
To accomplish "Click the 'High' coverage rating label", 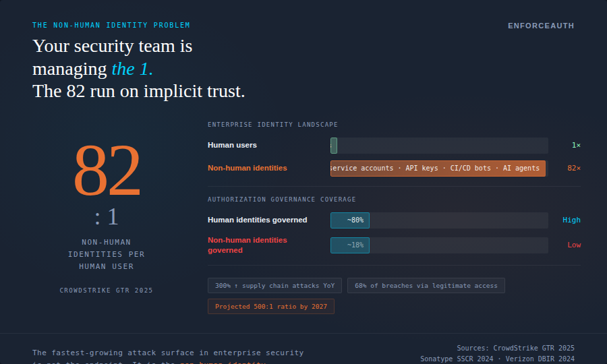I will click(x=571, y=220).
